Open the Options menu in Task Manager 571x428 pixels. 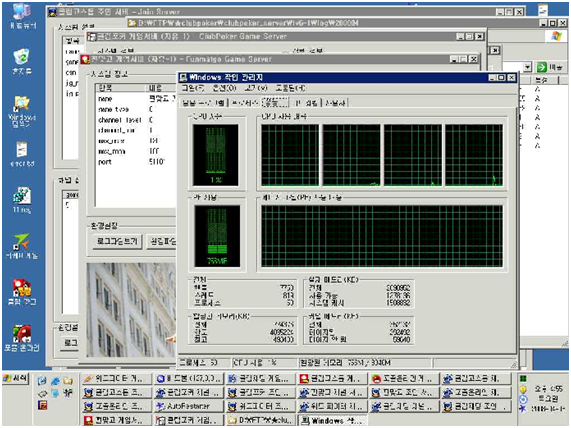224,88
